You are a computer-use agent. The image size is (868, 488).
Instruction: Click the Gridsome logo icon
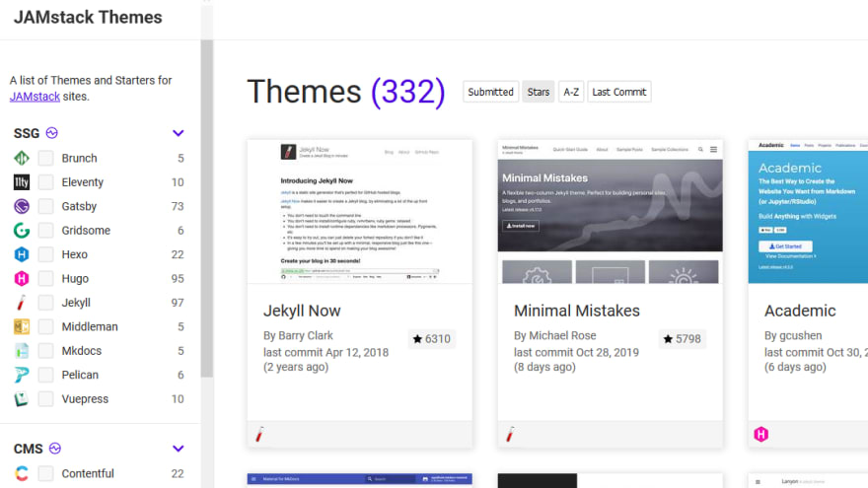click(x=22, y=230)
